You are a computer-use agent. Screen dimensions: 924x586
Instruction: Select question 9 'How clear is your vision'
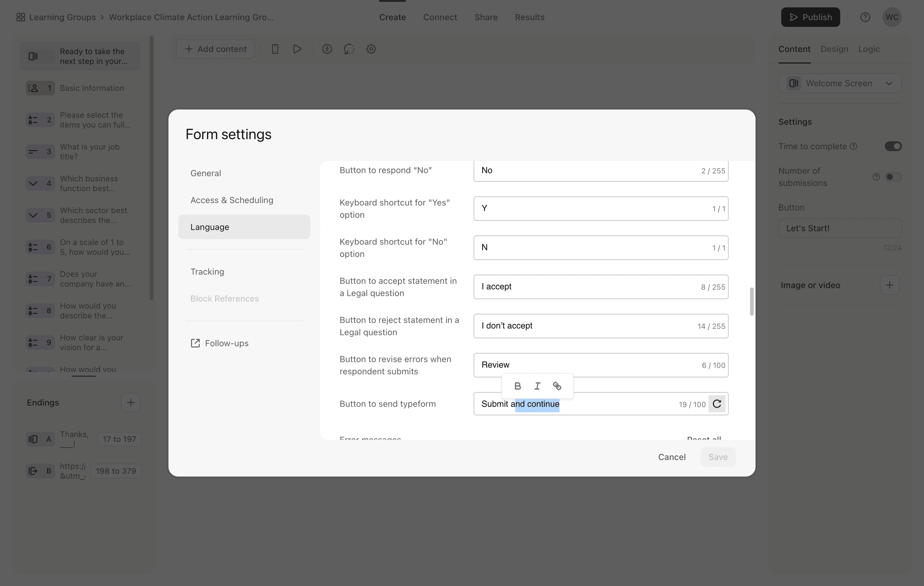pyautogui.click(x=80, y=342)
